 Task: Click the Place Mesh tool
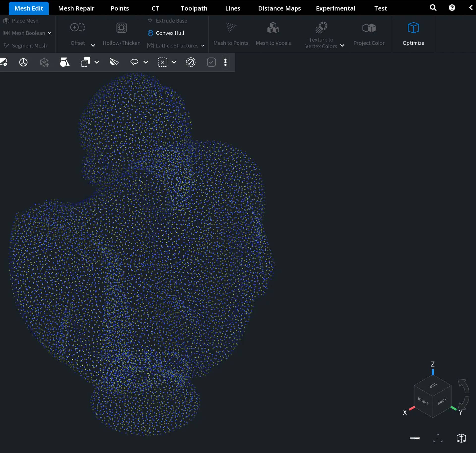[21, 21]
